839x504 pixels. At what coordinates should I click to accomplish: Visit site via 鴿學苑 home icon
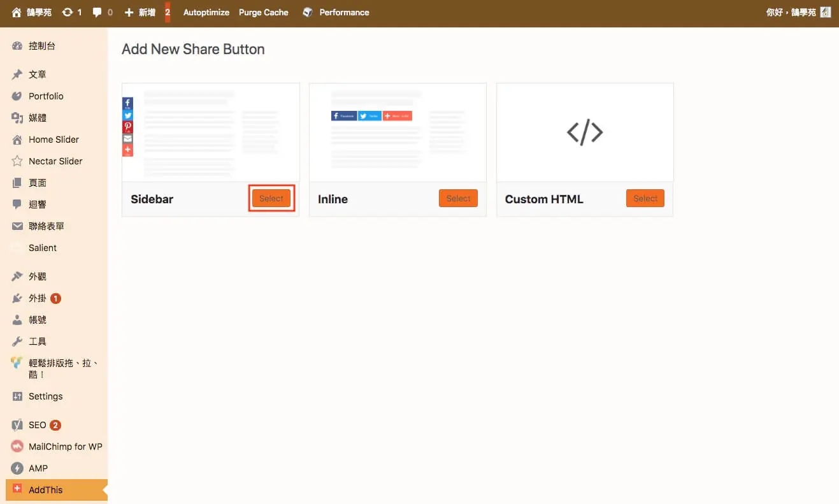click(31, 12)
